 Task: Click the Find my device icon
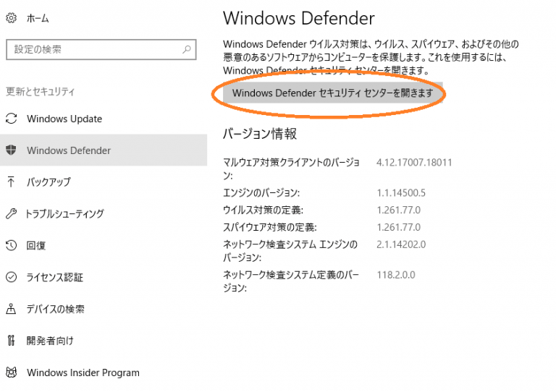[11, 309]
